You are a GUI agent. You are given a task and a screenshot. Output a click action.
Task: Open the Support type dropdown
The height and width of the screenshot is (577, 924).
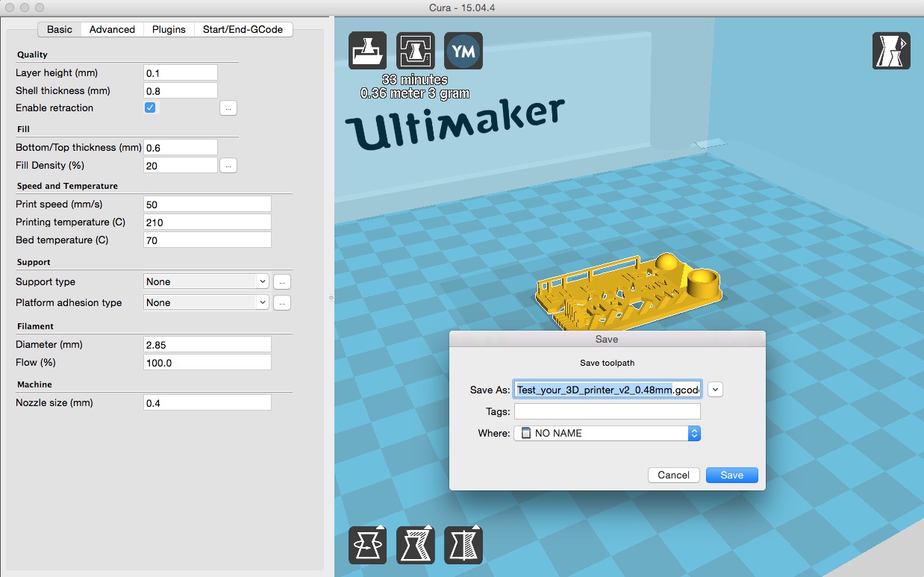click(x=206, y=281)
